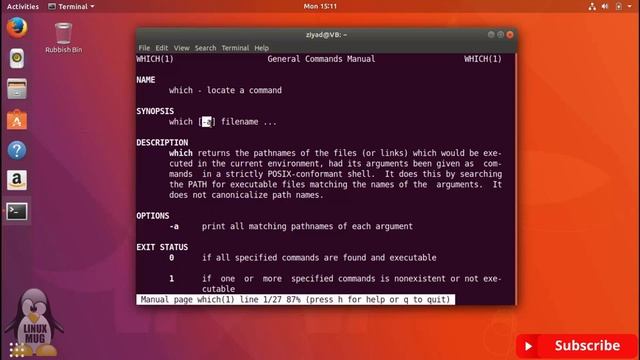This screenshot has height=360, width=640.
Task: Click the OPTIONS heading
Action: 153,216
